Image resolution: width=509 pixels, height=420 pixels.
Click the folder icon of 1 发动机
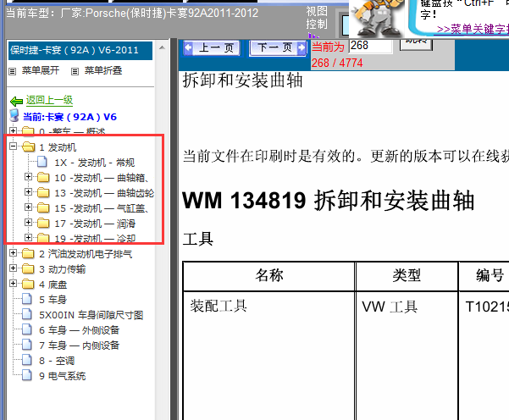click(28, 147)
